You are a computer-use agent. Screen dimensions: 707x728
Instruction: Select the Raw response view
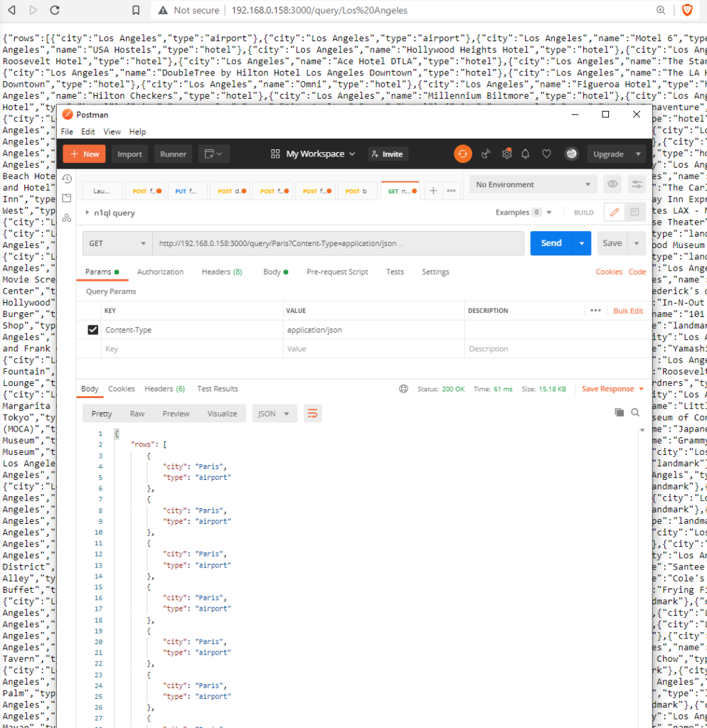point(137,414)
